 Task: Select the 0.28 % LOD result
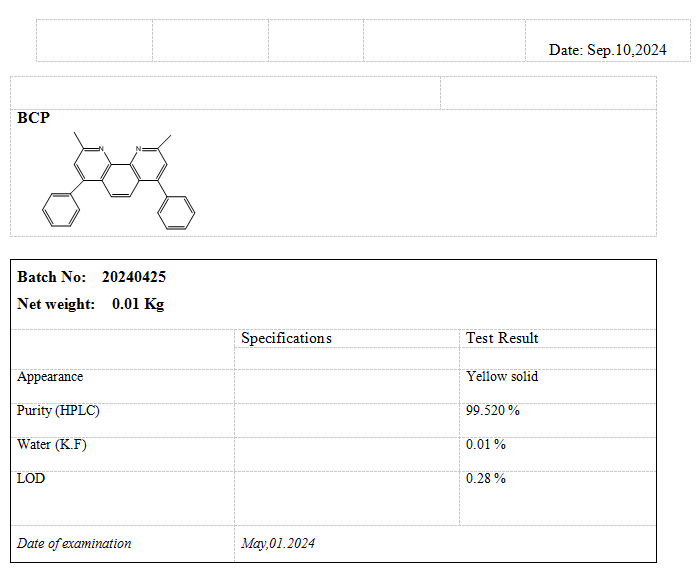[486, 479]
